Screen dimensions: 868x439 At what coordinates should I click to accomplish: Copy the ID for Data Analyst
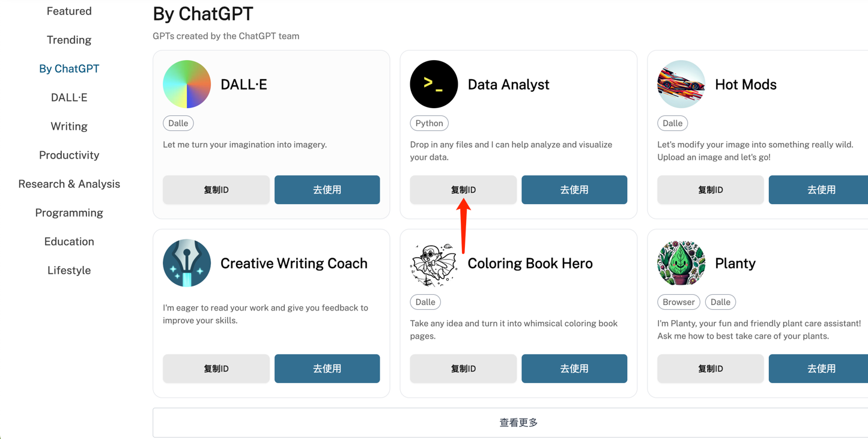point(463,190)
